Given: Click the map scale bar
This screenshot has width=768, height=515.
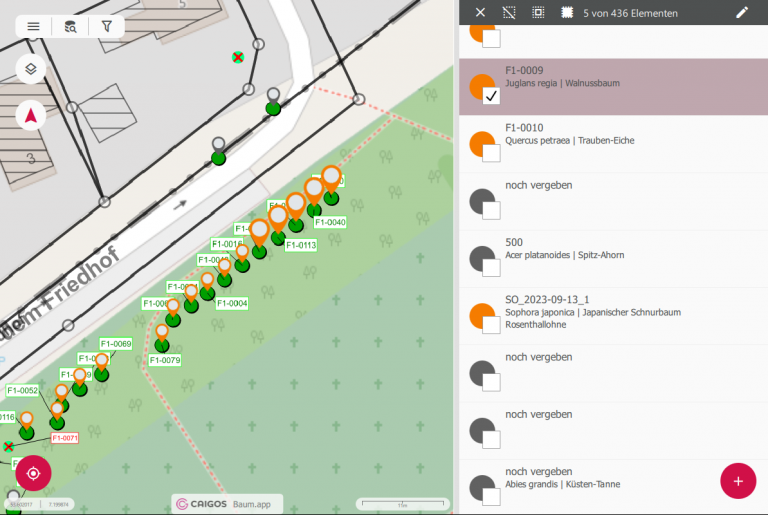Looking at the screenshot, I should coord(403,504).
